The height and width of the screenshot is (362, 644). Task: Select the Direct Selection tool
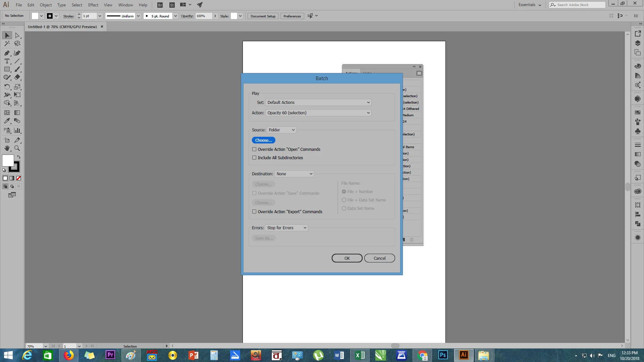17,36
